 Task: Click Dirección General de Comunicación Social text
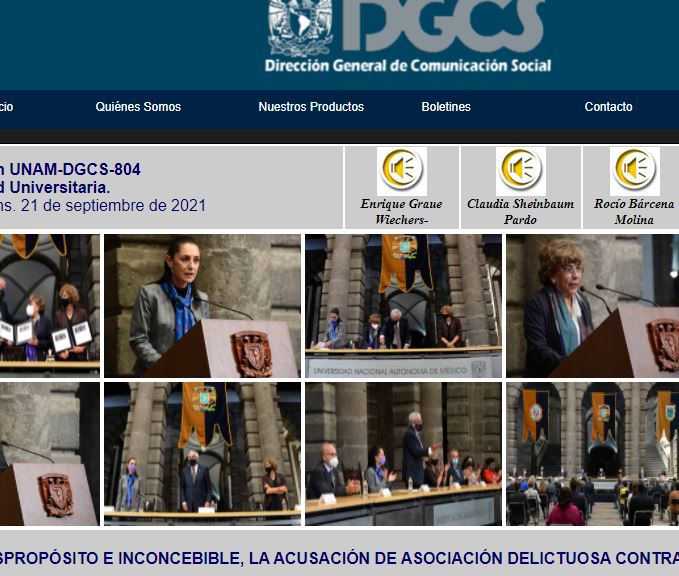coord(407,65)
